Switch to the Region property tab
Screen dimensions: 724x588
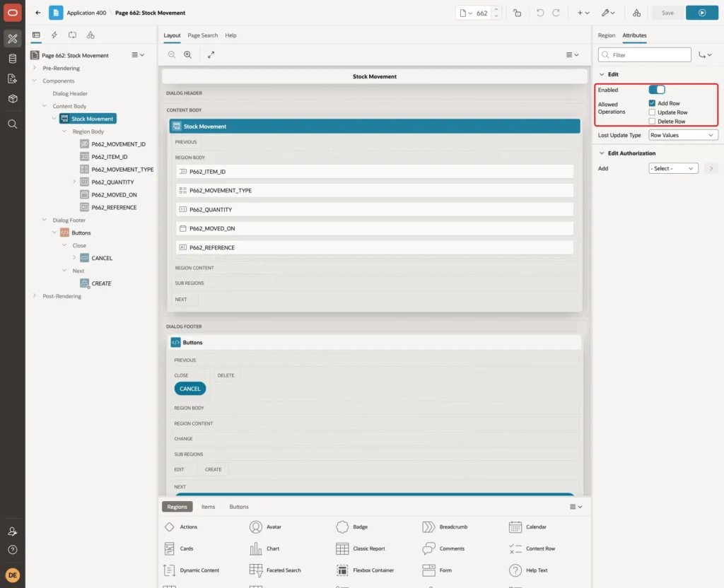[x=606, y=35]
